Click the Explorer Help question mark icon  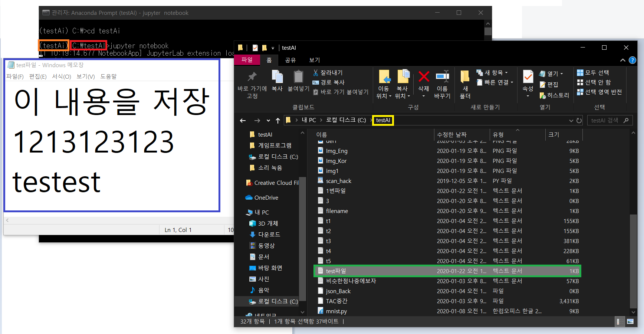click(632, 60)
